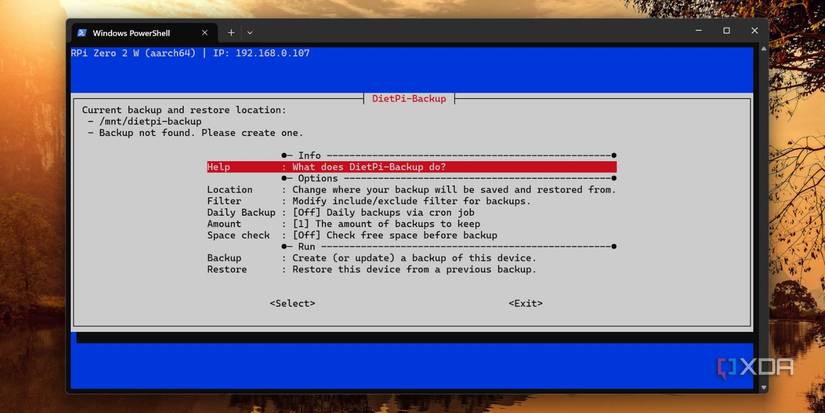Image resolution: width=825 pixels, height=413 pixels.
Task: Click the scrollbar down arrow
Action: [763, 388]
